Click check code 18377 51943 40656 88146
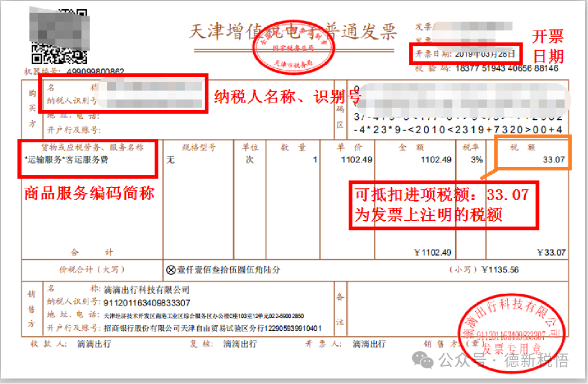This screenshot has height=384, width=588. (507, 68)
